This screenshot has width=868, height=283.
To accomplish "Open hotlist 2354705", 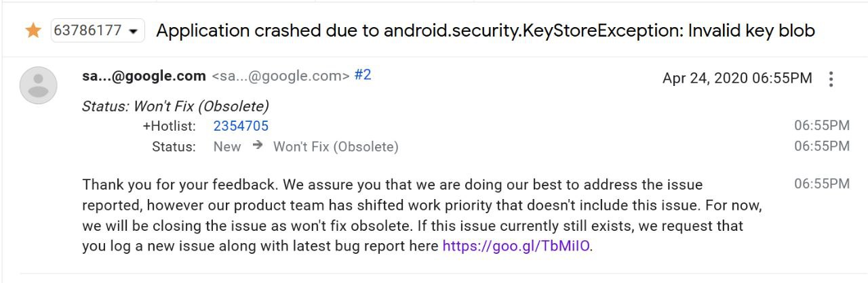I will [x=241, y=126].
